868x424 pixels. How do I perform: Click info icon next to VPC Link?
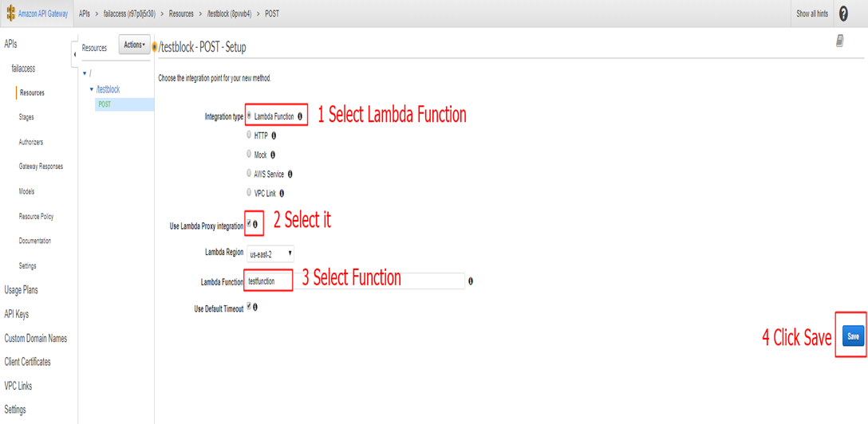[282, 193]
